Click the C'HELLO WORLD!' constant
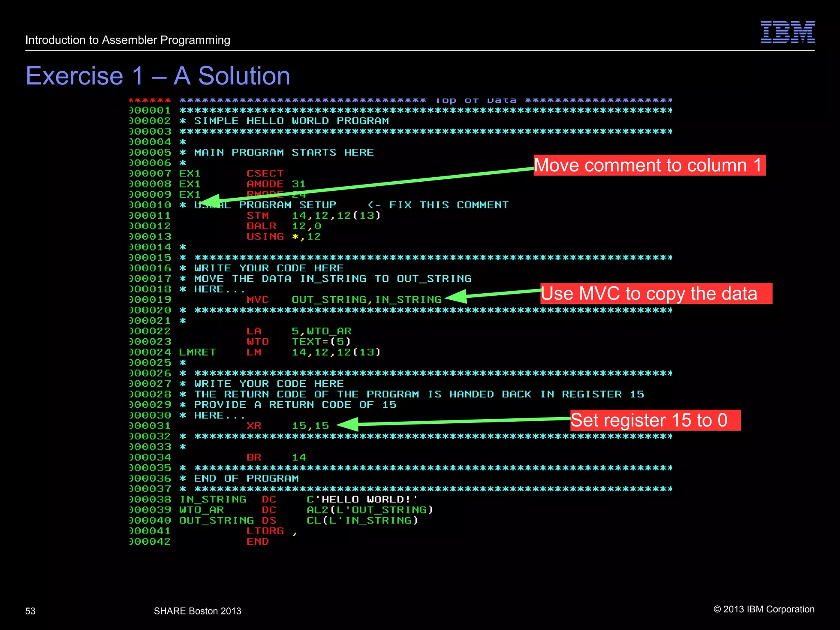 tap(363, 500)
